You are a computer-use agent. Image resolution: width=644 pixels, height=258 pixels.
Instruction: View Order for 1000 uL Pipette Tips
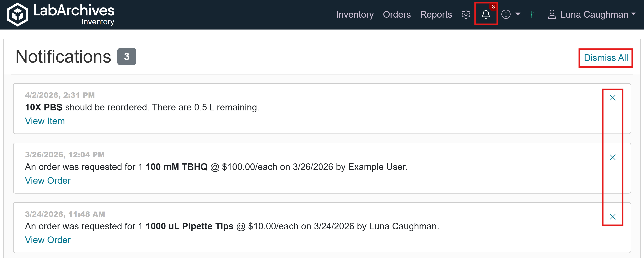(x=48, y=240)
